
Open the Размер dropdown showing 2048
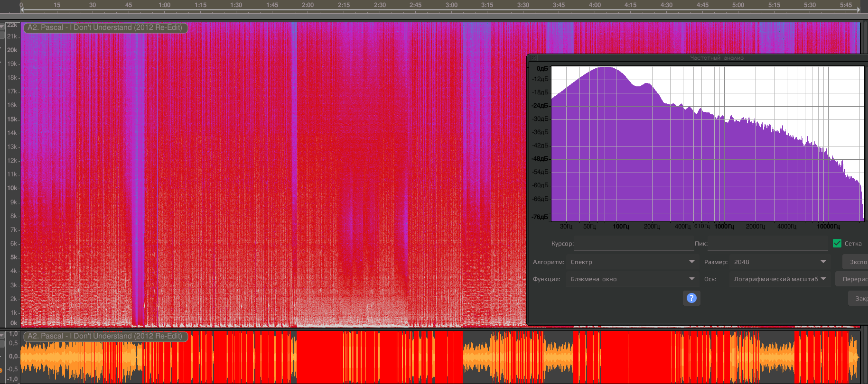point(780,262)
